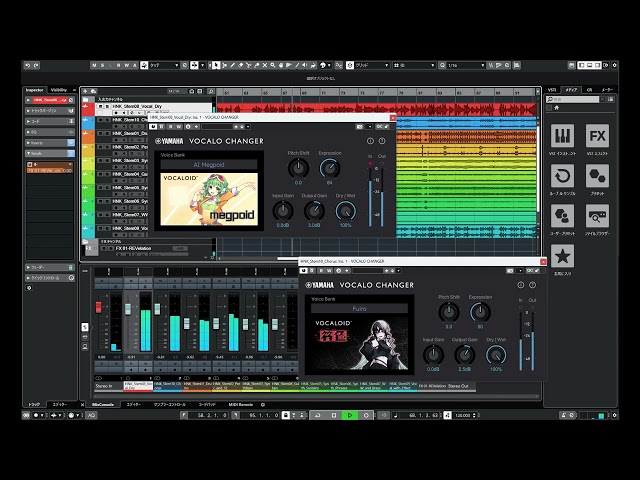Screen dimensions: 640x480
Task: Open setup gear at top right toolbar
Action: 614,65
